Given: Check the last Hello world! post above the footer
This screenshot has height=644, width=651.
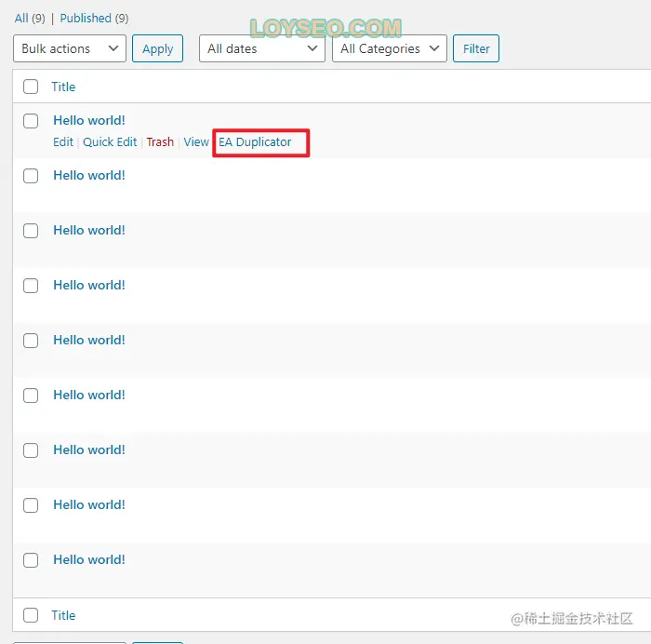Looking at the screenshot, I should tap(31, 560).
